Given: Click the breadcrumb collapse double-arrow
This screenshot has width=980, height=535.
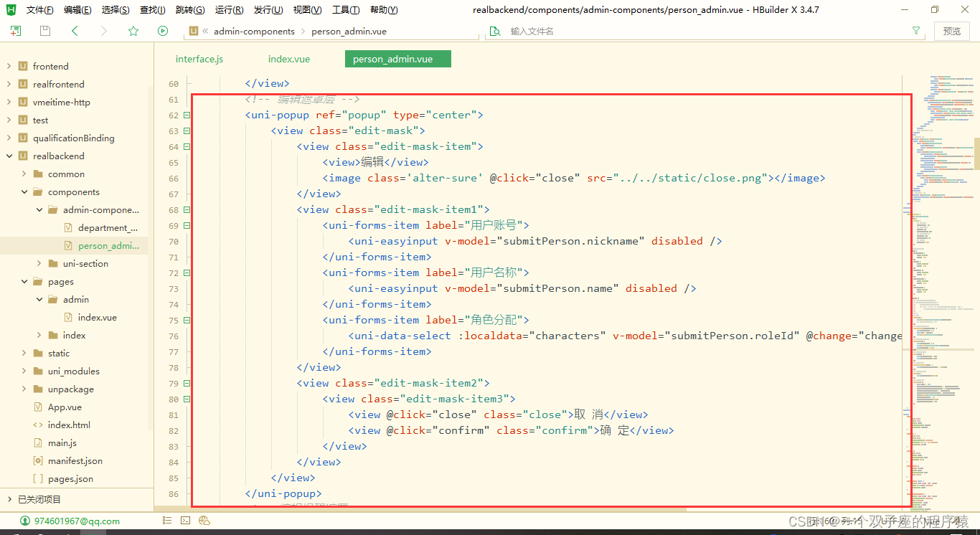Looking at the screenshot, I should point(205,32).
